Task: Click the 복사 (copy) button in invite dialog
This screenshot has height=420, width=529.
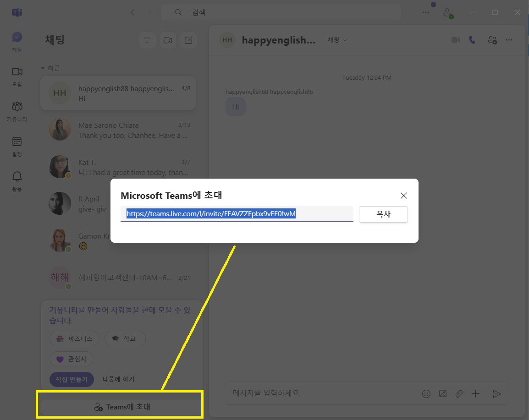Action: point(383,214)
